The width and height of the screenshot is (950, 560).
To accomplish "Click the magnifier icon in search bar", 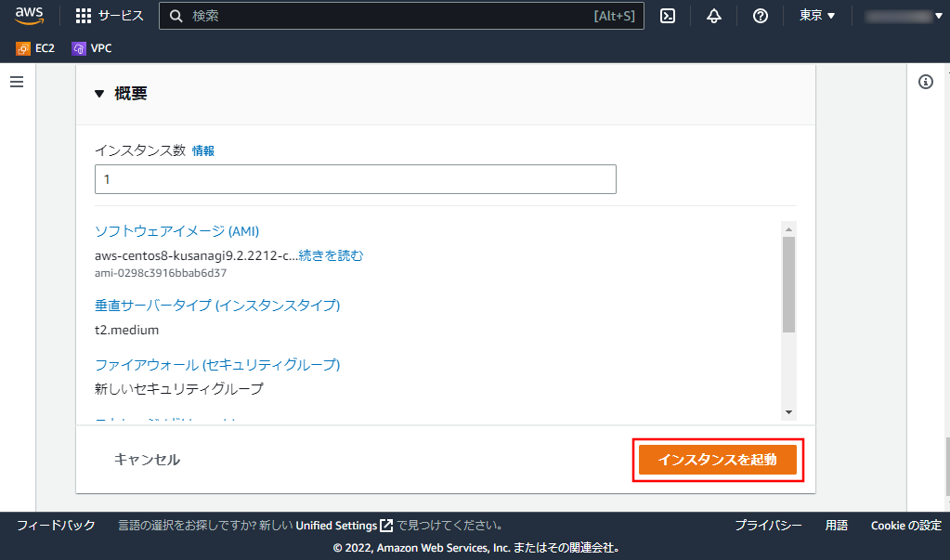I will 176,16.
